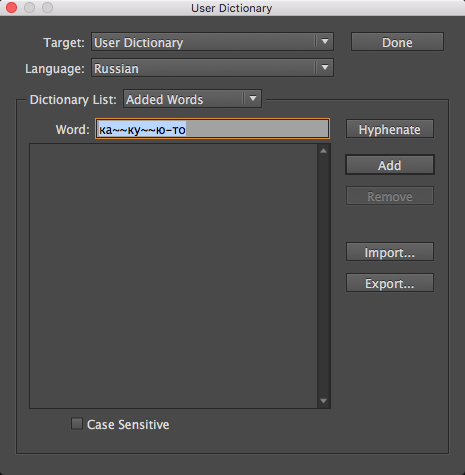
Task: Add the word to the dictionary
Action: pos(390,165)
